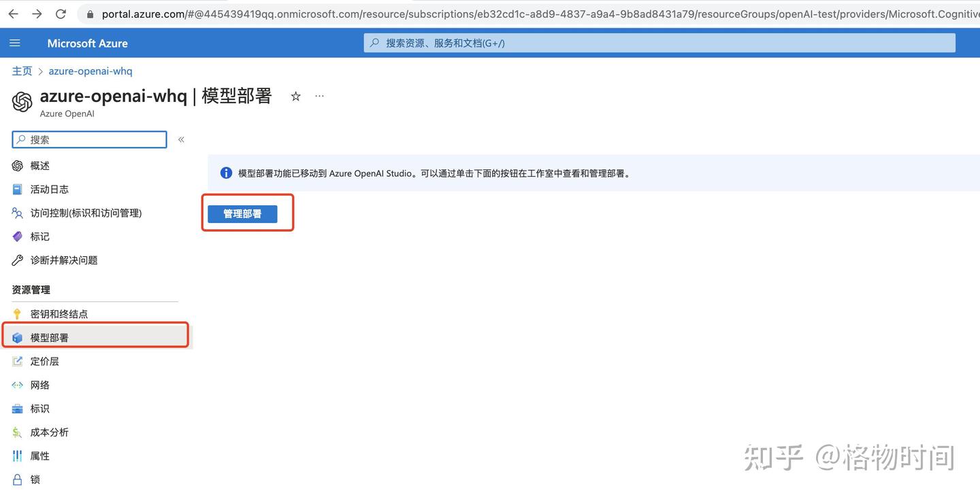Open the 定价层 page
The height and width of the screenshot is (497, 980).
coord(45,360)
